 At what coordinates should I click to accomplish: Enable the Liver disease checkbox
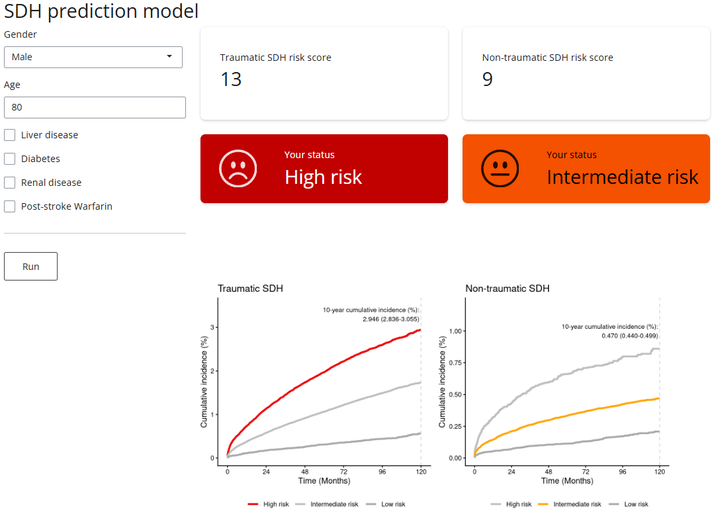(10, 135)
